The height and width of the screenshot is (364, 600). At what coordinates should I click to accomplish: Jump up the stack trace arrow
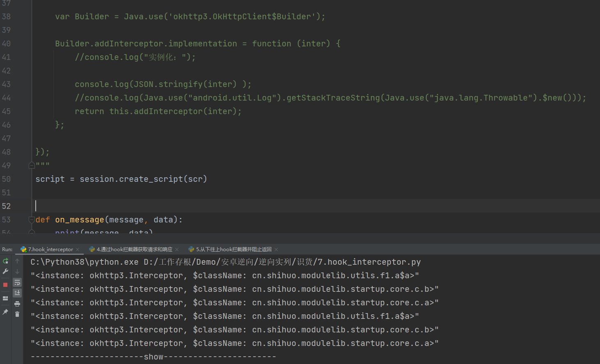click(x=17, y=261)
